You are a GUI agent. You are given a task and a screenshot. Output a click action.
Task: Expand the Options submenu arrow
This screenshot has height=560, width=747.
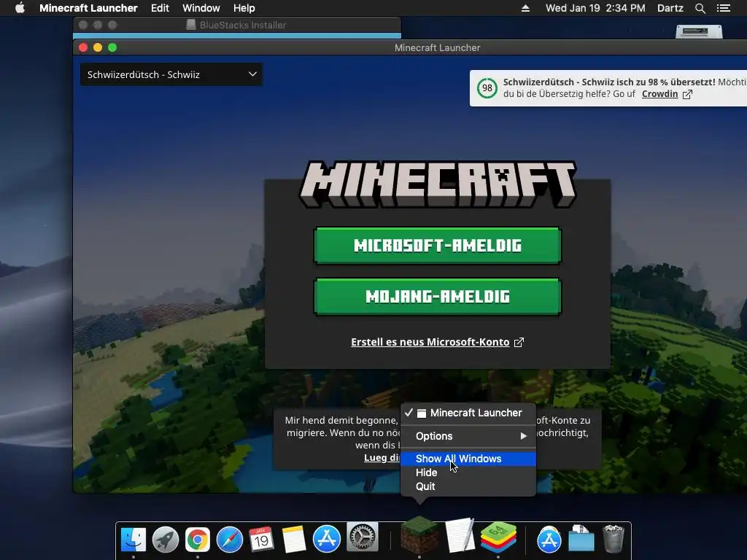point(523,436)
